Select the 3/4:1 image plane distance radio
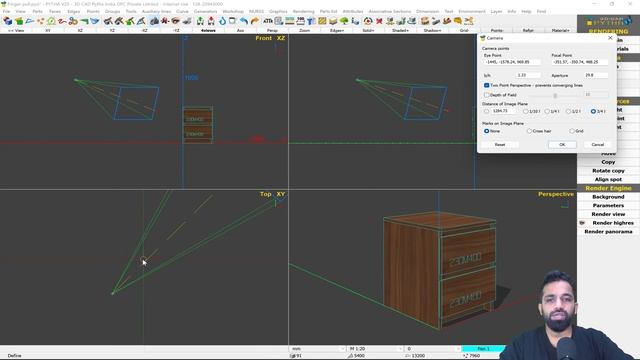The height and width of the screenshot is (360, 640). (x=593, y=111)
